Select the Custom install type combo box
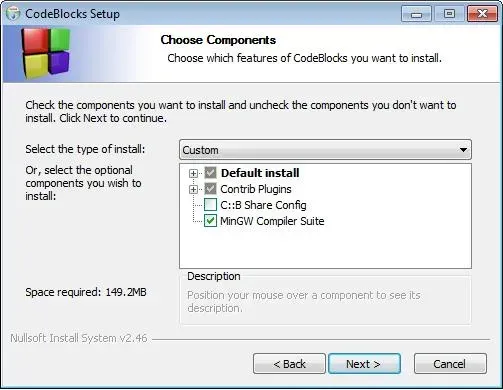 coord(325,150)
